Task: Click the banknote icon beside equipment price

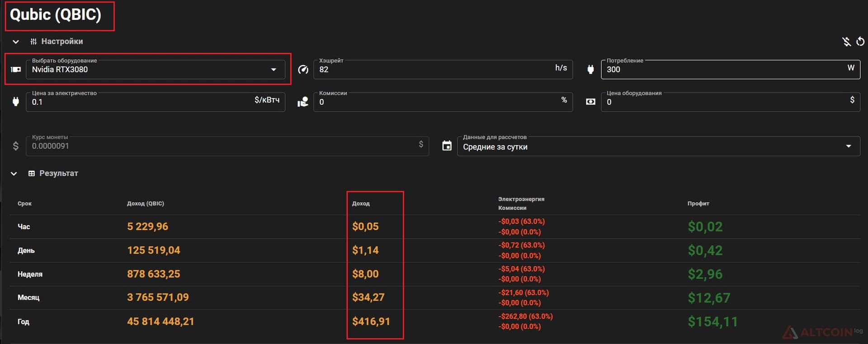Action: [x=590, y=102]
